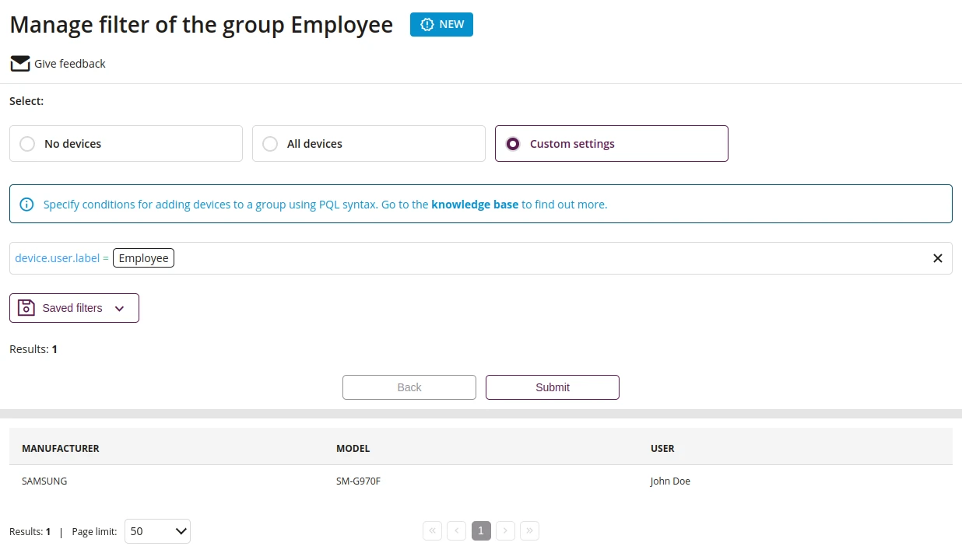Open the Page limit 50 dropdown
This screenshot has height=560, width=962.
click(x=157, y=531)
